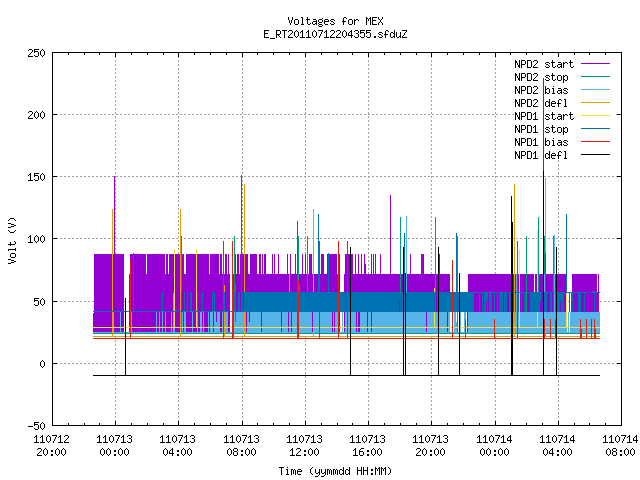
Task: Click the x-axis tick '110713 00:00'
Action: (115, 446)
